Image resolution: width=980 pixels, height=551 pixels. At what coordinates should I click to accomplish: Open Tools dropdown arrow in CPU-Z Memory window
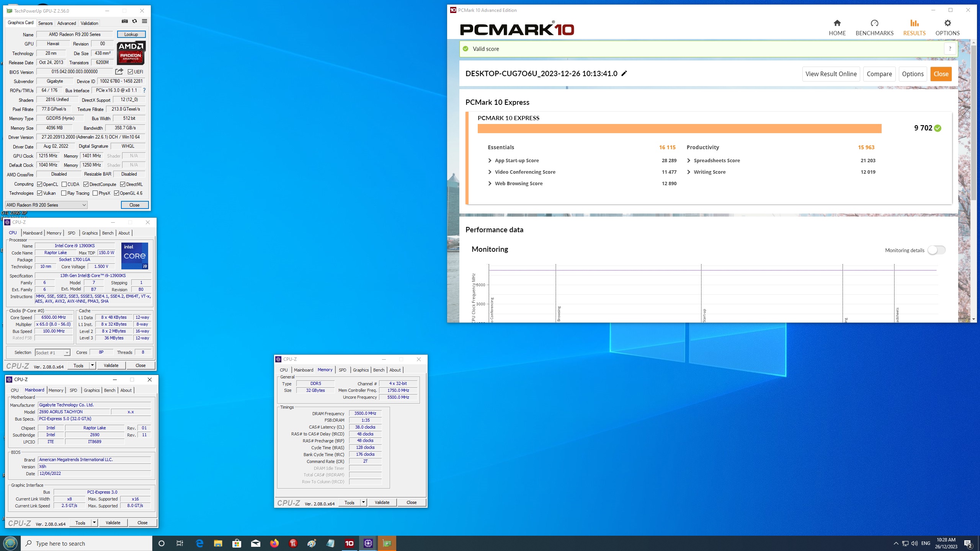363,502
